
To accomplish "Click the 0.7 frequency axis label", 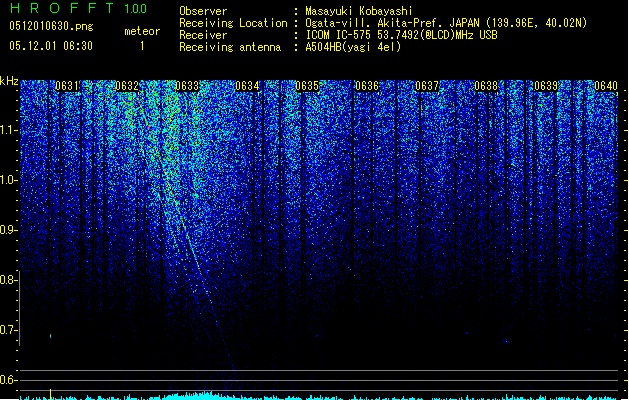I will tap(8, 330).
